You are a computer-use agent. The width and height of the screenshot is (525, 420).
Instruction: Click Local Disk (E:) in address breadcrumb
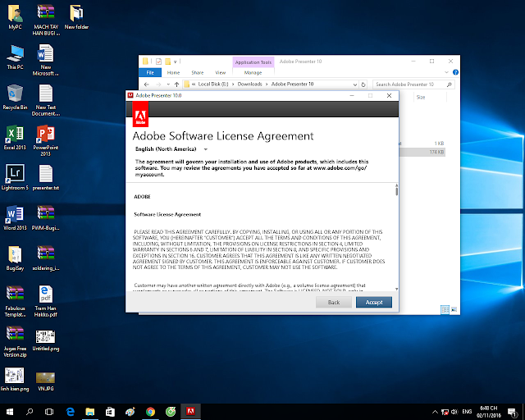click(213, 84)
